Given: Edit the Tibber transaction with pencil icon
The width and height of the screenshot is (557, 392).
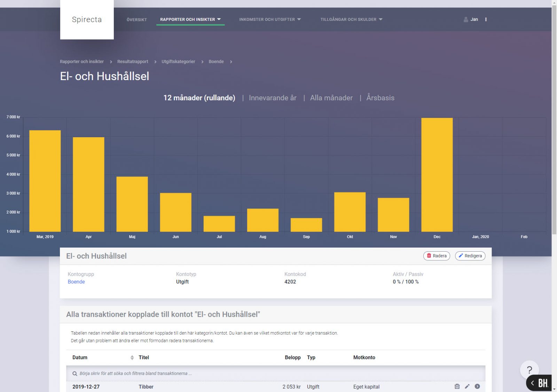Looking at the screenshot, I should (467, 386).
